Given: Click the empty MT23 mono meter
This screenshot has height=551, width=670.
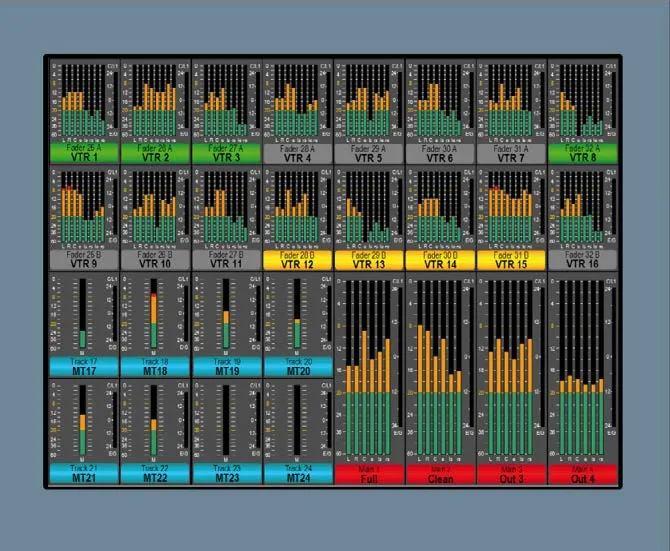Looking at the screenshot, I should (x=226, y=420).
